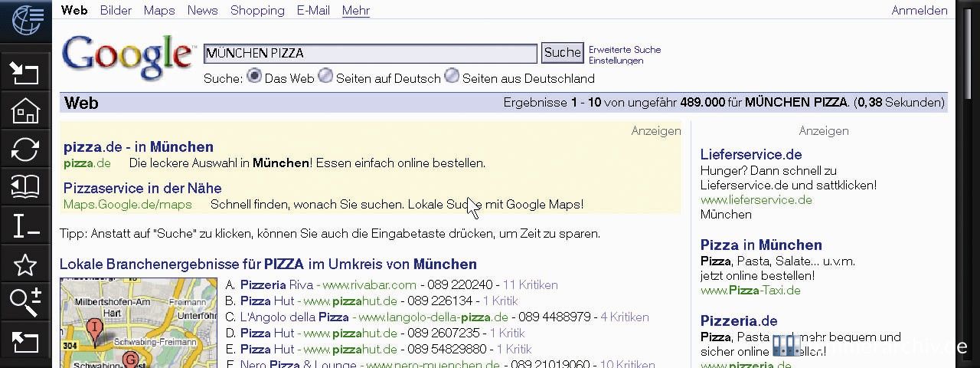Open the bookmarks book icon
980x368 pixels.
[x=25, y=187]
